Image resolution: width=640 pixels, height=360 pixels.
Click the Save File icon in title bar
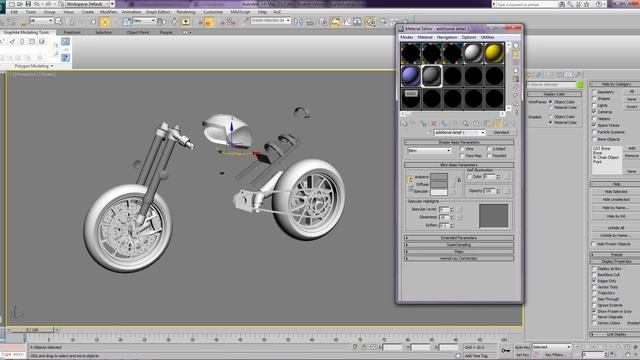(29, 4)
